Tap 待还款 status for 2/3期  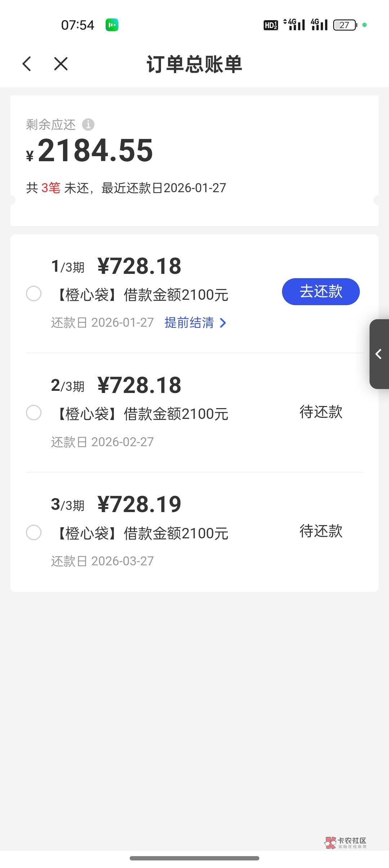click(321, 412)
